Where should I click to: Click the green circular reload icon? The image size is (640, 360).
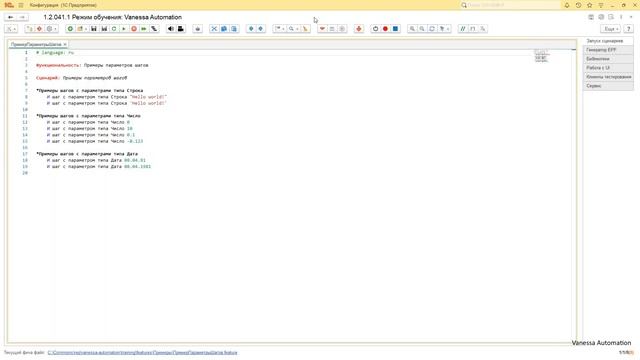[114, 29]
